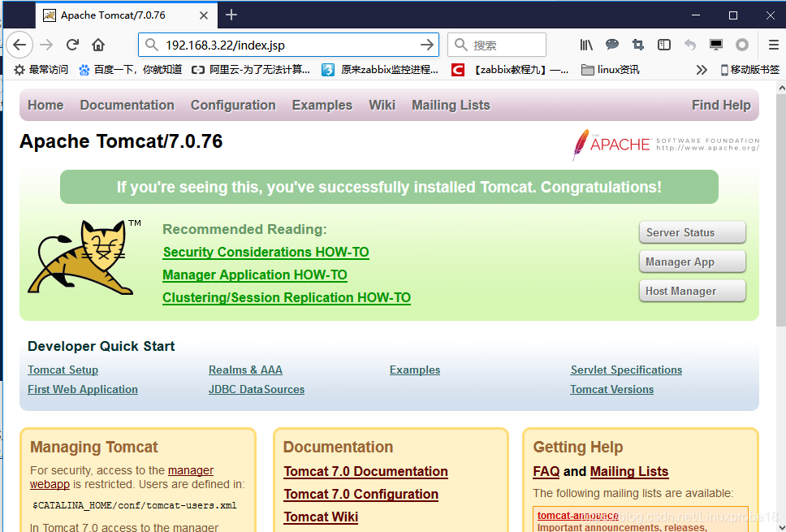
Task: Open the browser hamburger menu
Action: [774, 45]
